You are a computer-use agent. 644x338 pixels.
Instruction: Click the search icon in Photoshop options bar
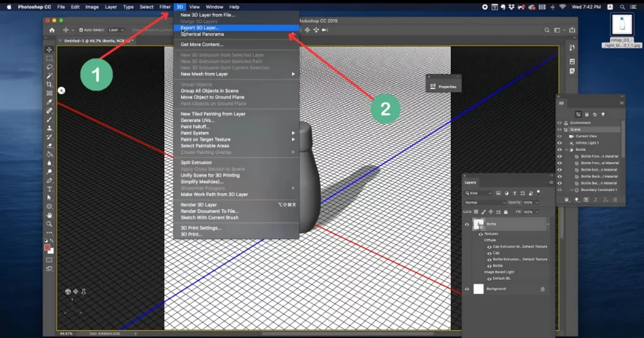(x=547, y=30)
